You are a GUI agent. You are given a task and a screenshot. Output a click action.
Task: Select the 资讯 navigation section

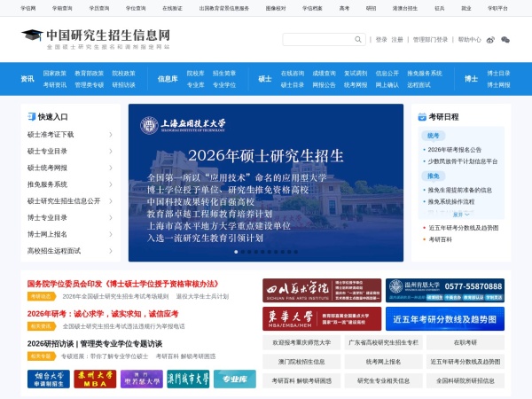pyautogui.click(x=27, y=78)
